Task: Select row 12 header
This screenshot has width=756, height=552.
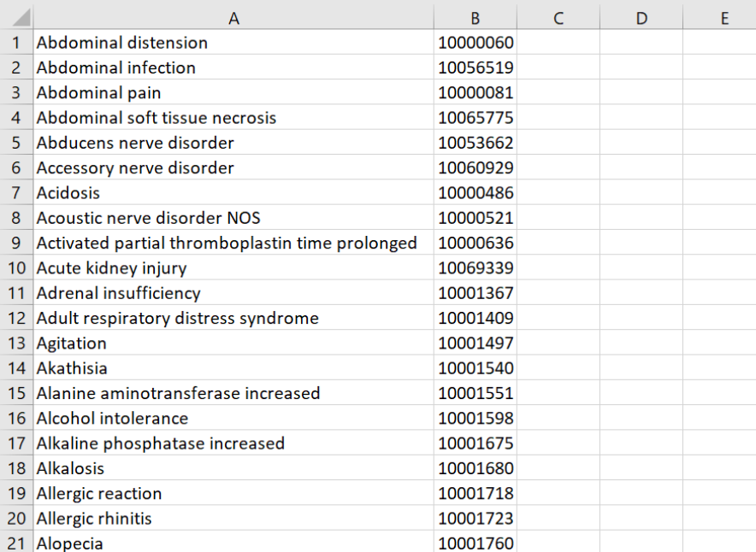Action: [16, 318]
